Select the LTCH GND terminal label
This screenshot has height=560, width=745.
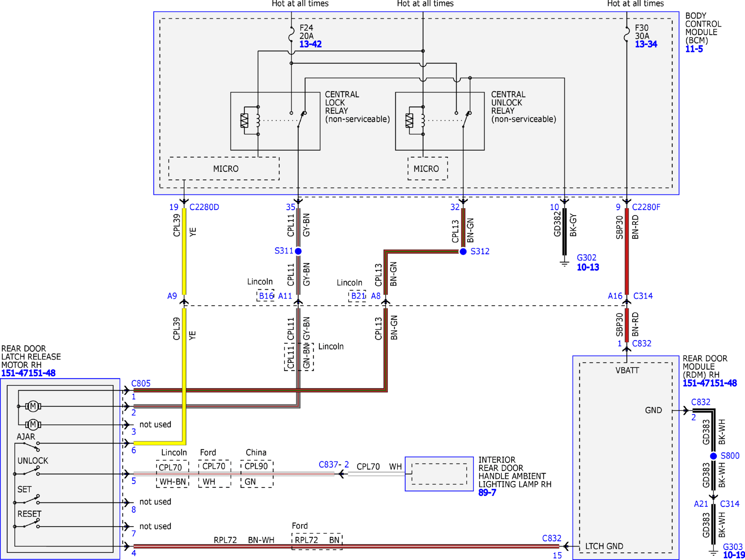604,546
